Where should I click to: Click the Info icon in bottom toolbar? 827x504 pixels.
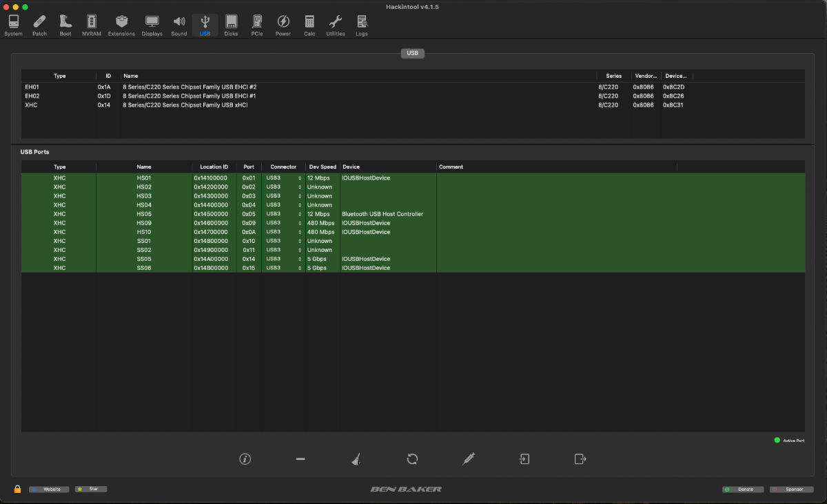click(x=245, y=459)
